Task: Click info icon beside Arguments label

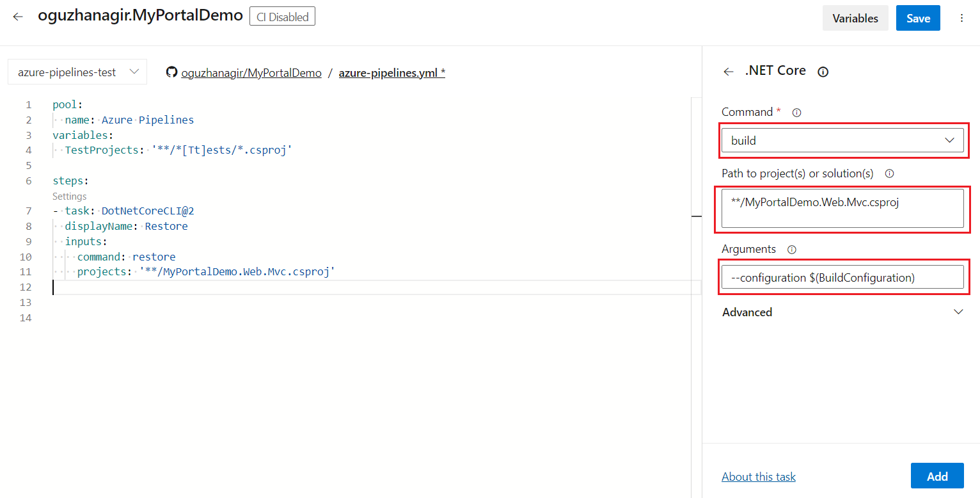Action: (x=792, y=250)
